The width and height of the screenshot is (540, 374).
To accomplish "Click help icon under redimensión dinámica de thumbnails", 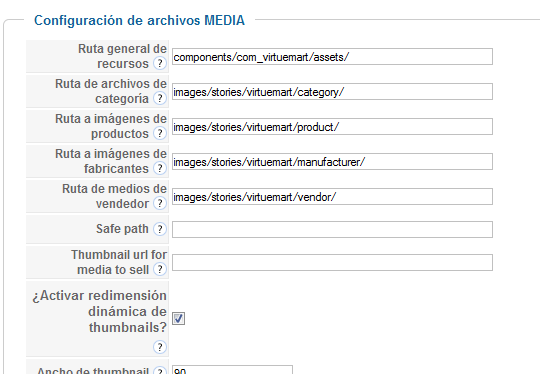I will [160, 347].
